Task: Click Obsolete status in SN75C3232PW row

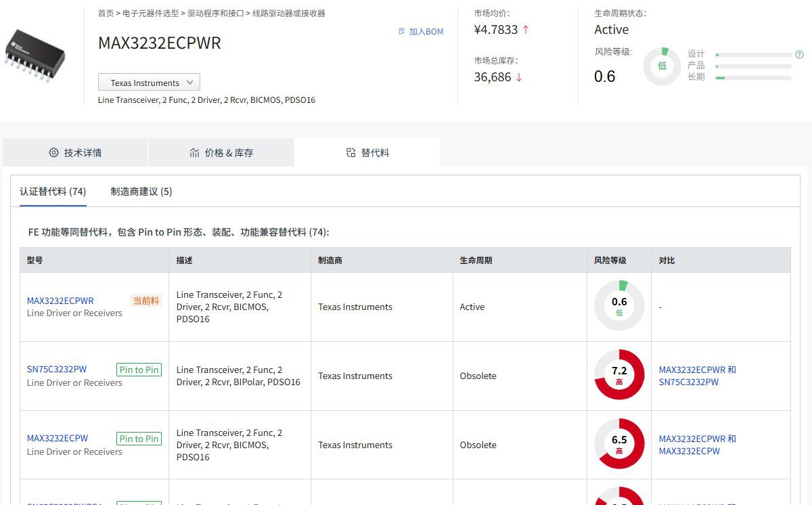Action: [x=478, y=376]
